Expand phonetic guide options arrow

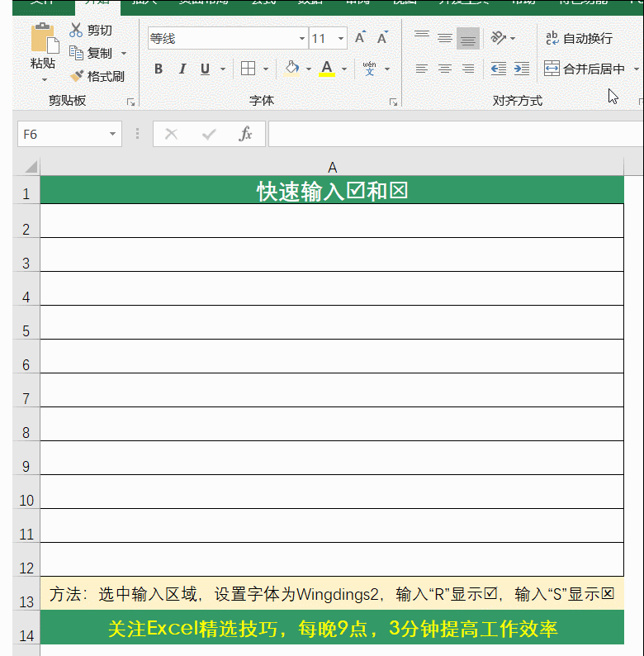pyautogui.click(x=387, y=69)
